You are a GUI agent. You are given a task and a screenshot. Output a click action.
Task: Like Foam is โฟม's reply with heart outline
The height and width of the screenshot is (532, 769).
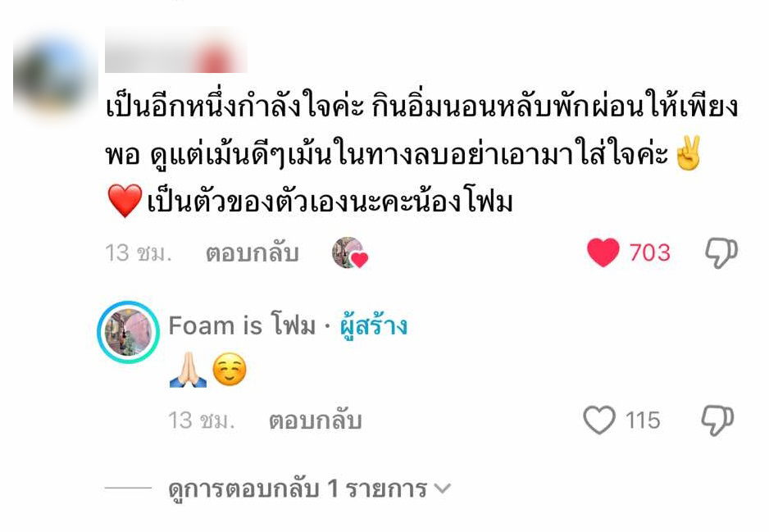click(599, 421)
